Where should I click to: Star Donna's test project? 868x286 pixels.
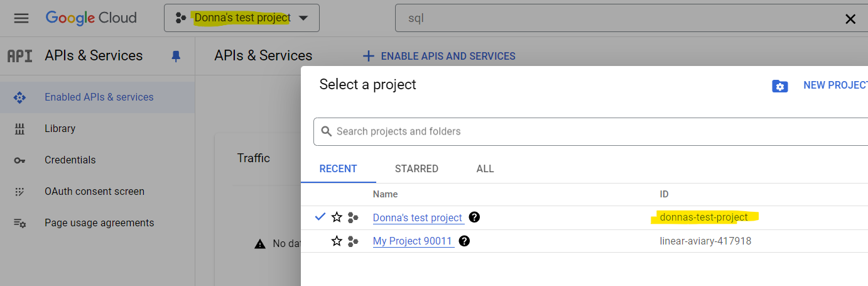337,217
